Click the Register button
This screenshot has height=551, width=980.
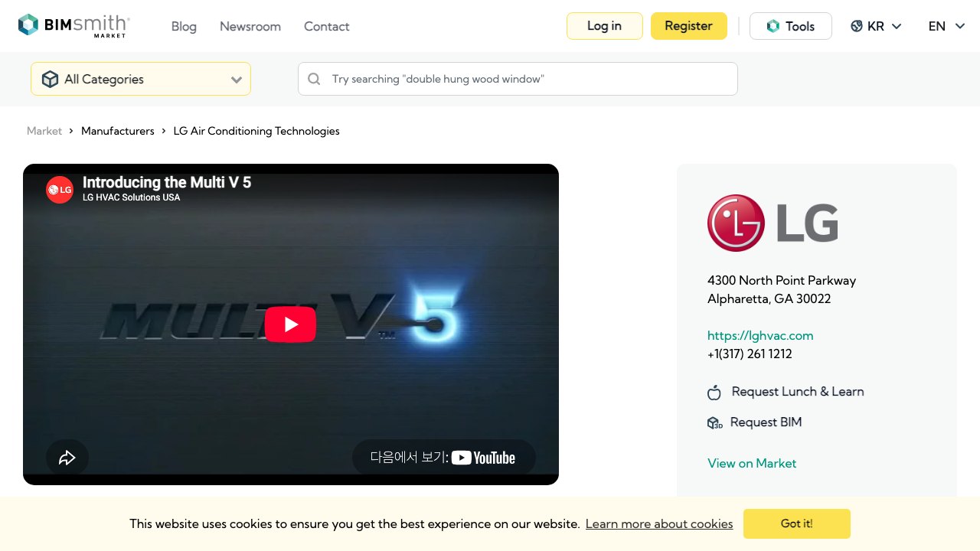[x=689, y=26]
